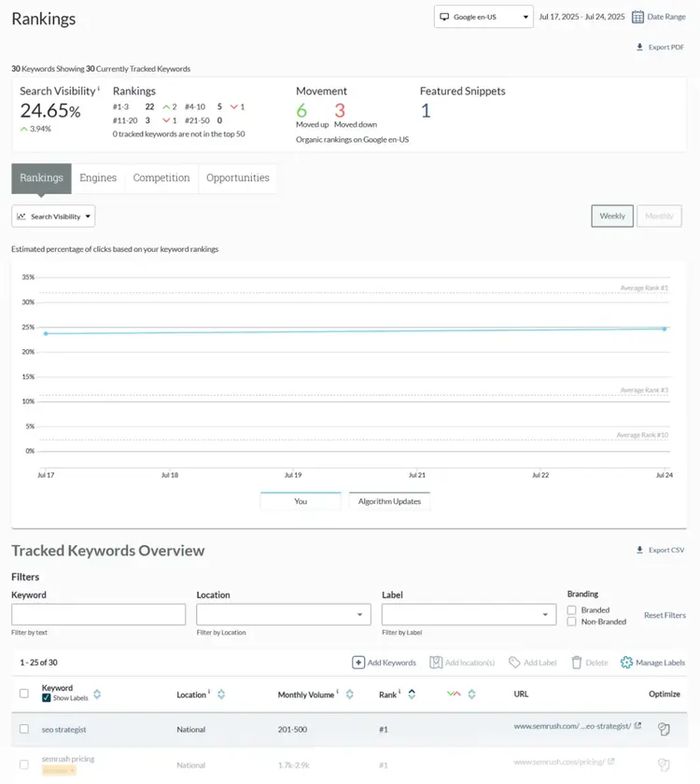Open the semrush eo-strategist URL link
The height and width of the screenshot is (784, 700).
coord(572,726)
